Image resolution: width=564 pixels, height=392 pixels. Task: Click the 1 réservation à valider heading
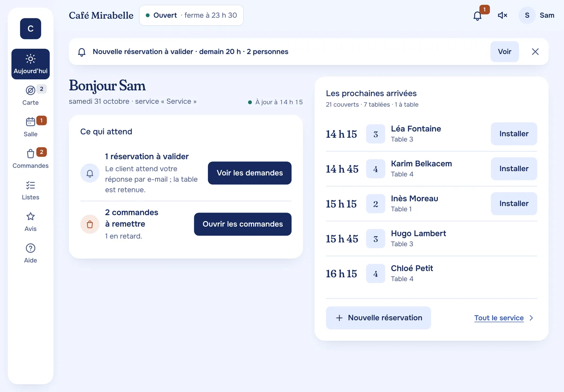click(147, 157)
